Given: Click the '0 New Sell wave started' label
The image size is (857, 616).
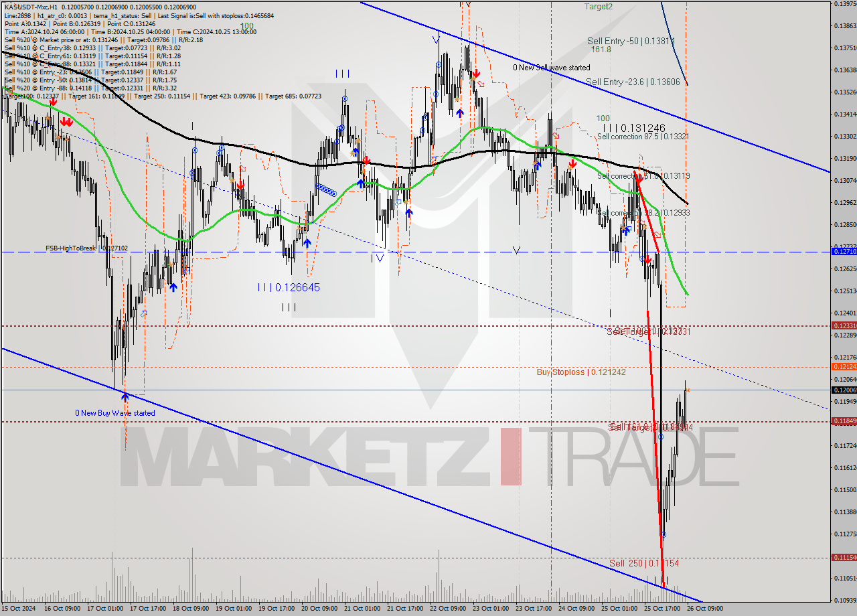Looking at the screenshot, I should [552, 68].
